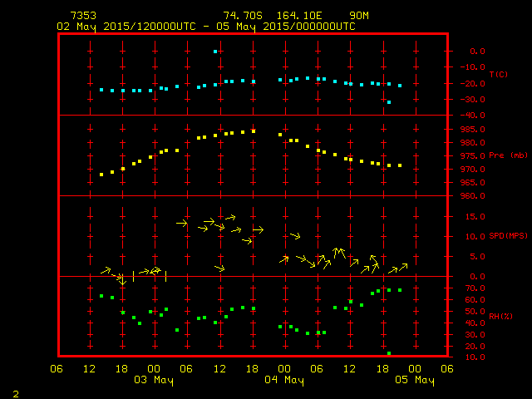
Task: Click the 15.0 wind speed tick label
Action: pyautogui.click(x=473, y=216)
